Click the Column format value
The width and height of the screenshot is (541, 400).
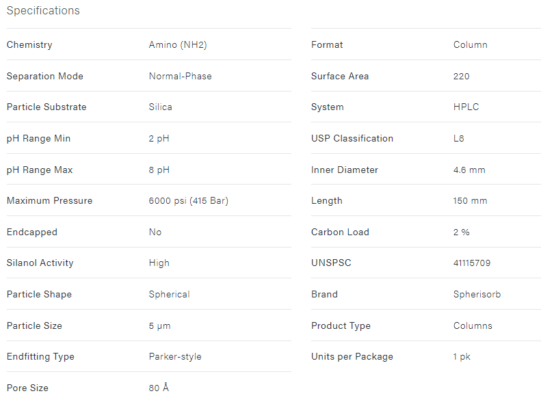(470, 45)
